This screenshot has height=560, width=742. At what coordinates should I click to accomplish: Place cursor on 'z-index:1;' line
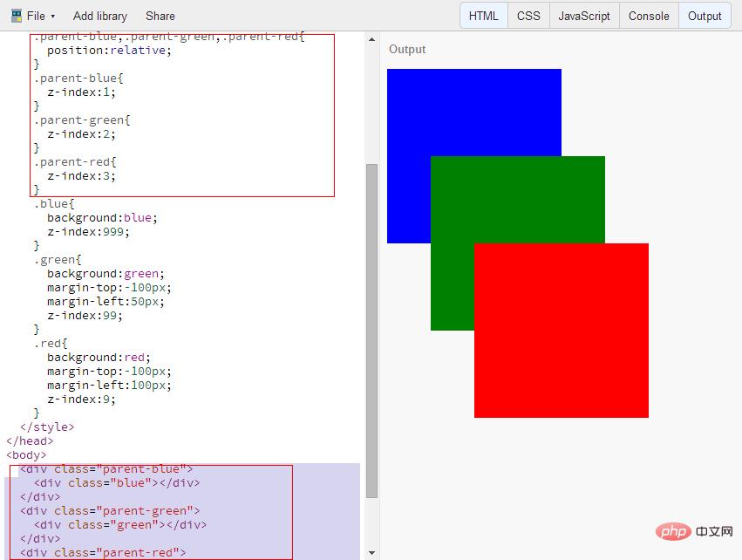coord(81,92)
